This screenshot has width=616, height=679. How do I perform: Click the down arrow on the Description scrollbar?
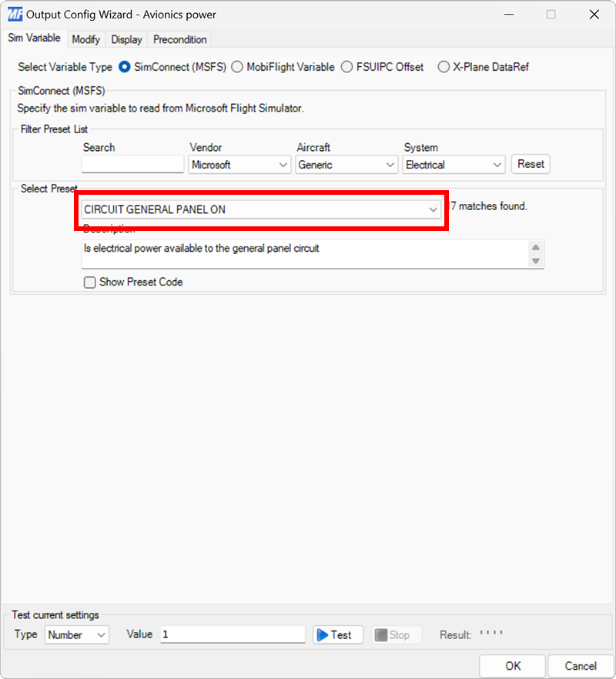click(x=537, y=262)
